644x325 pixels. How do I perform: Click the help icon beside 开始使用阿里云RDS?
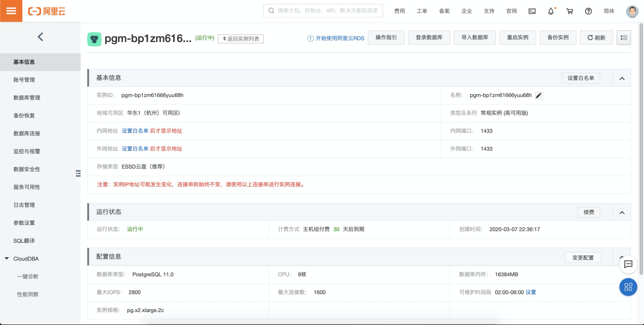click(310, 38)
